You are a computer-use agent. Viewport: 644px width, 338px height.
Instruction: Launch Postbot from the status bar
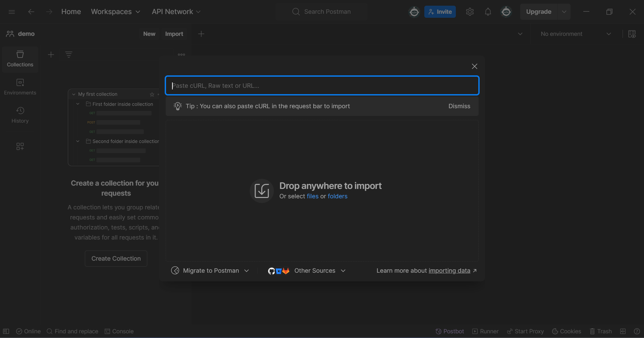(x=449, y=331)
